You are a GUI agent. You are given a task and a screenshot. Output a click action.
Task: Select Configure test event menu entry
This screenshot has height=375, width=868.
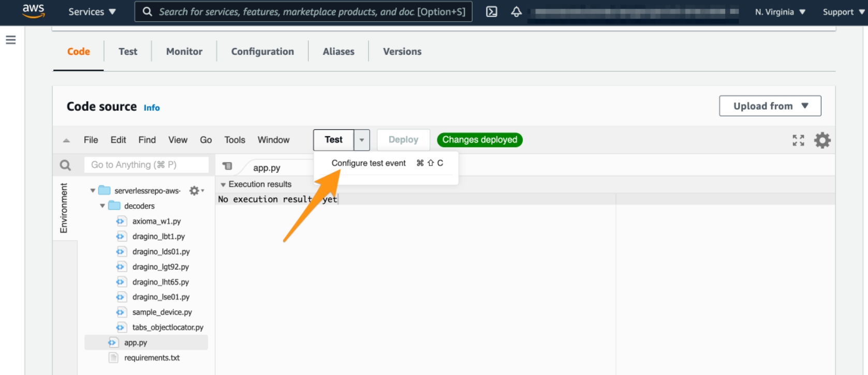386,163
